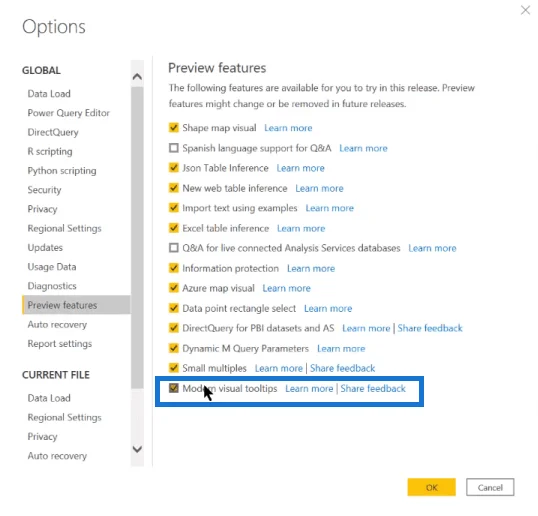
Task: Click the sidebar vertical scrollbar thumb
Action: point(137,237)
